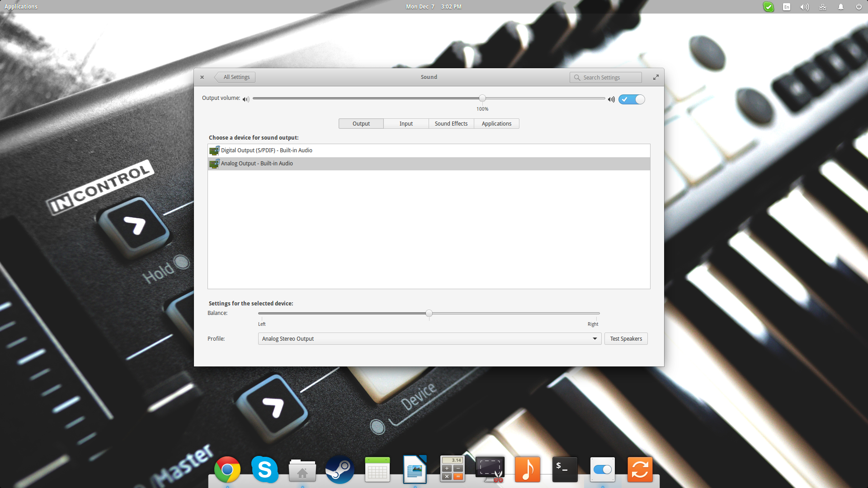Click the Test Speakers button

626,338
